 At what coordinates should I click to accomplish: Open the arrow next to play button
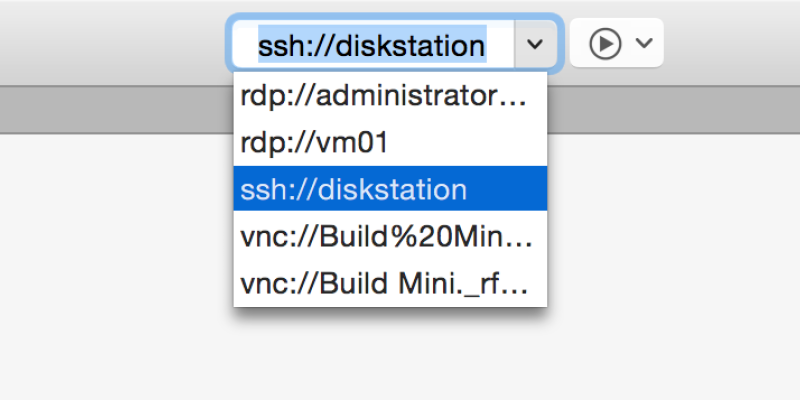(645, 43)
